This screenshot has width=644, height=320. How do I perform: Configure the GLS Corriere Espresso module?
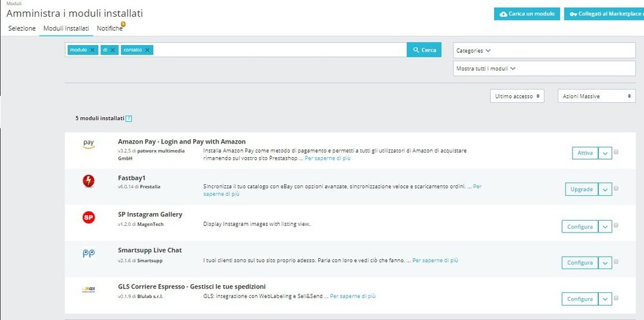580,299
